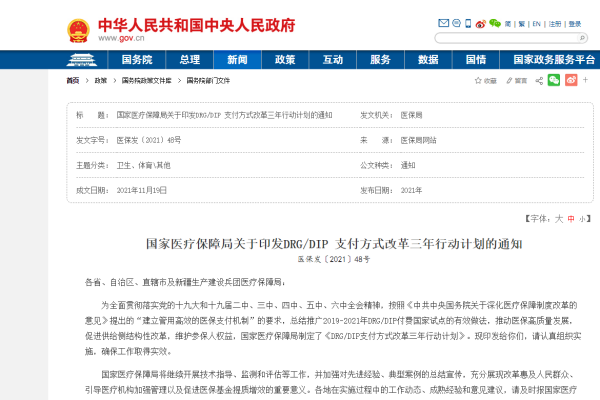Click the 卫生、体育\其他 category value
The image size is (600, 400).
pos(143,165)
